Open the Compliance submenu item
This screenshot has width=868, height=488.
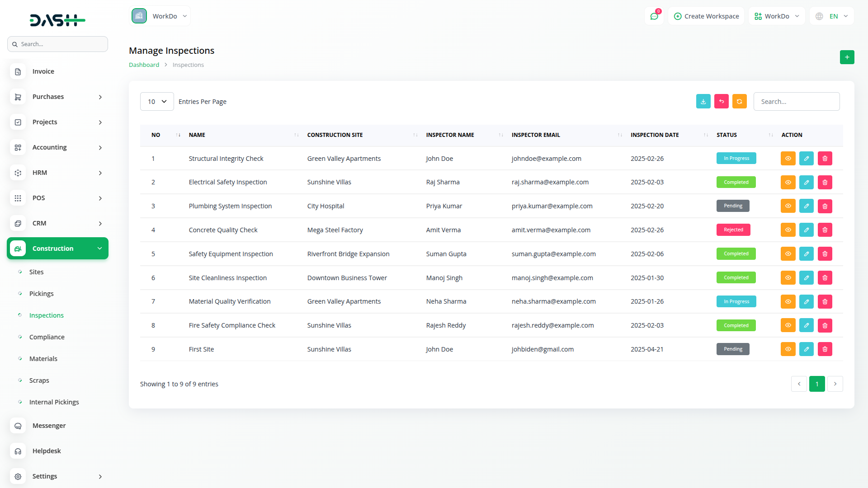pyautogui.click(x=47, y=337)
